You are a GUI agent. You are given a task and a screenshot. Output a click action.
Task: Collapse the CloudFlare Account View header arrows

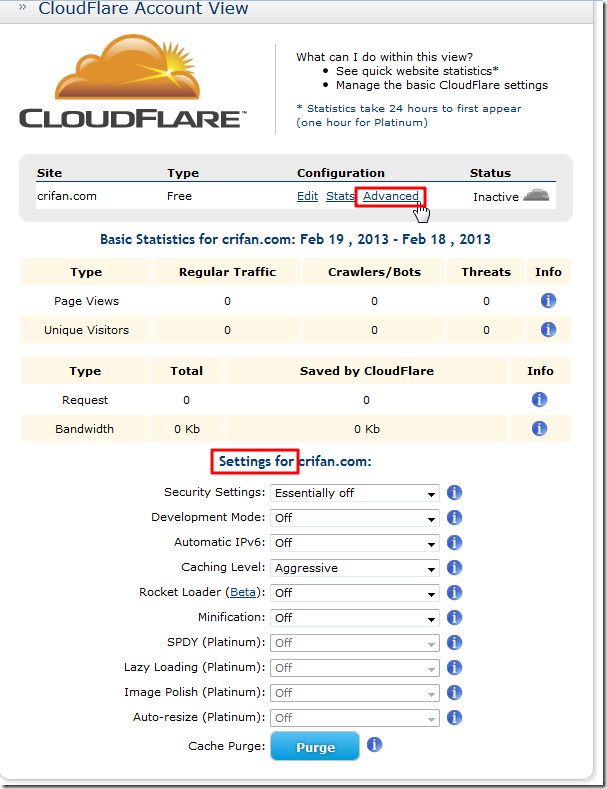click(x=22, y=8)
